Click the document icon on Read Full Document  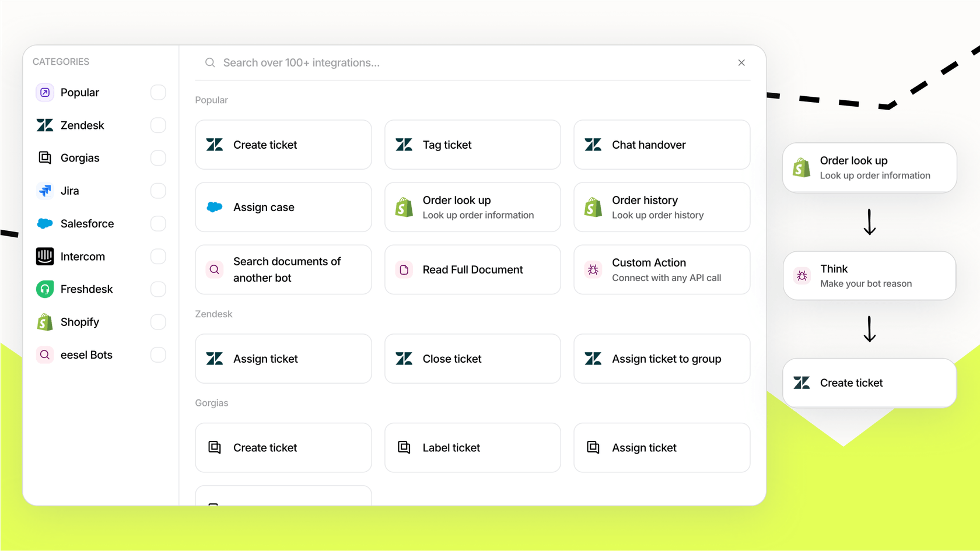(403, 269)
